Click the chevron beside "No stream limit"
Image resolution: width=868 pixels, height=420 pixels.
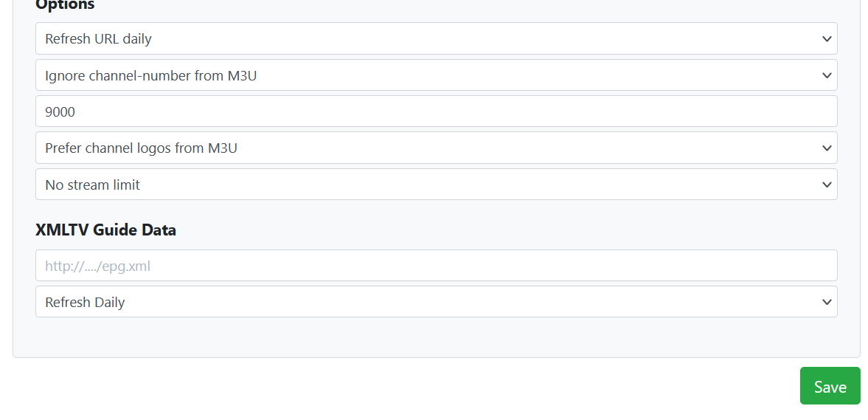tap(827, 185)
